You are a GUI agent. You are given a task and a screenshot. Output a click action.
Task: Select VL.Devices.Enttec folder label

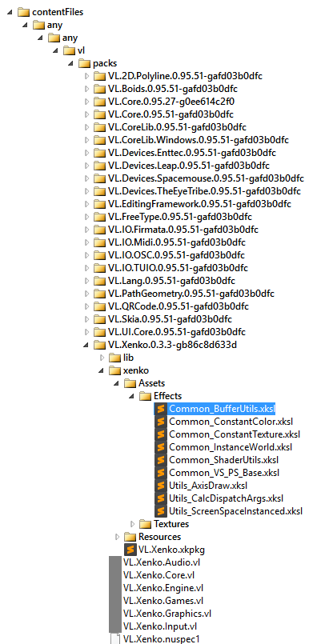(192, 153)
